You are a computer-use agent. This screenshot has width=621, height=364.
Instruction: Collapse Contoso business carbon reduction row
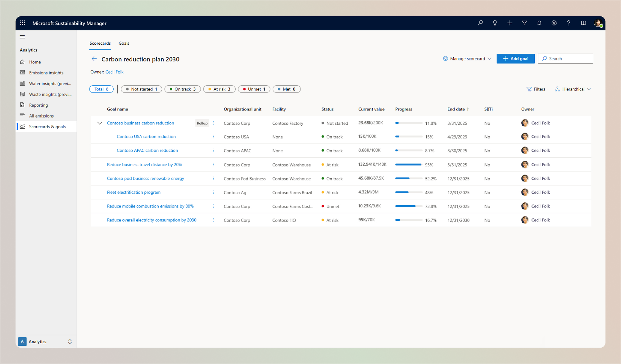coord(100,123)
